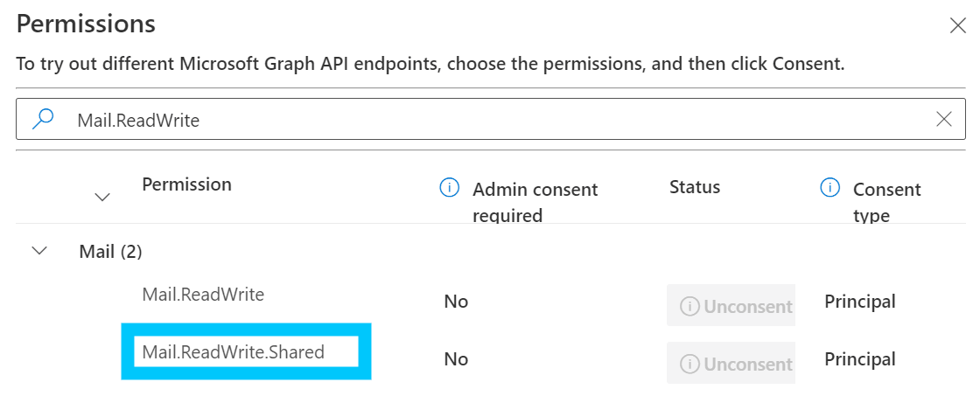Select the Mail (2) group label

click(x=110, y=252)
